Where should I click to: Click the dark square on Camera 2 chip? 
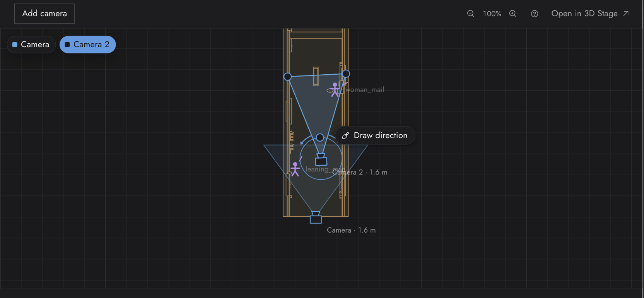67,45
